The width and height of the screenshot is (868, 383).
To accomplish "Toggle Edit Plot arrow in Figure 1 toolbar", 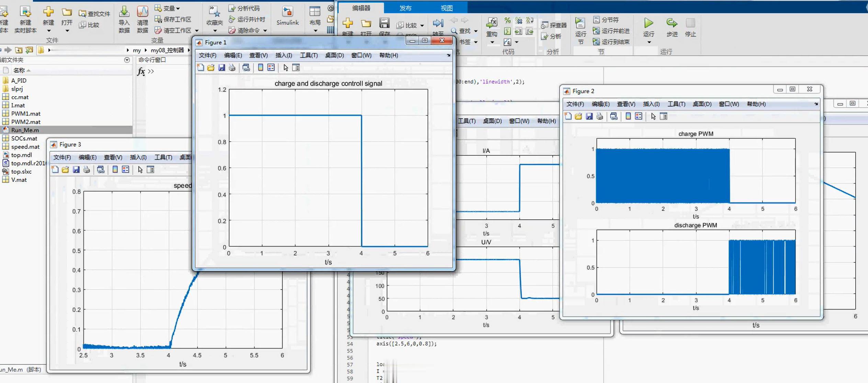I will pyautogui.click(x=286, y=68).
